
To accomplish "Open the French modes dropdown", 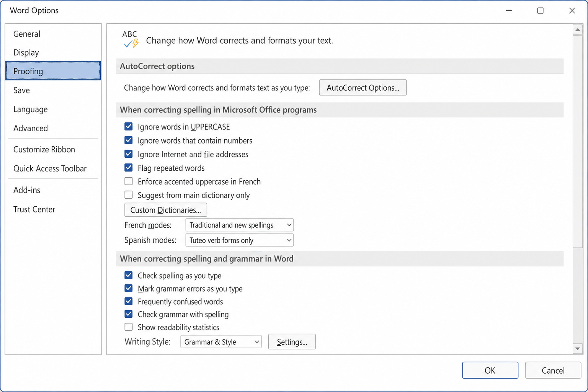I will point(239,225).
